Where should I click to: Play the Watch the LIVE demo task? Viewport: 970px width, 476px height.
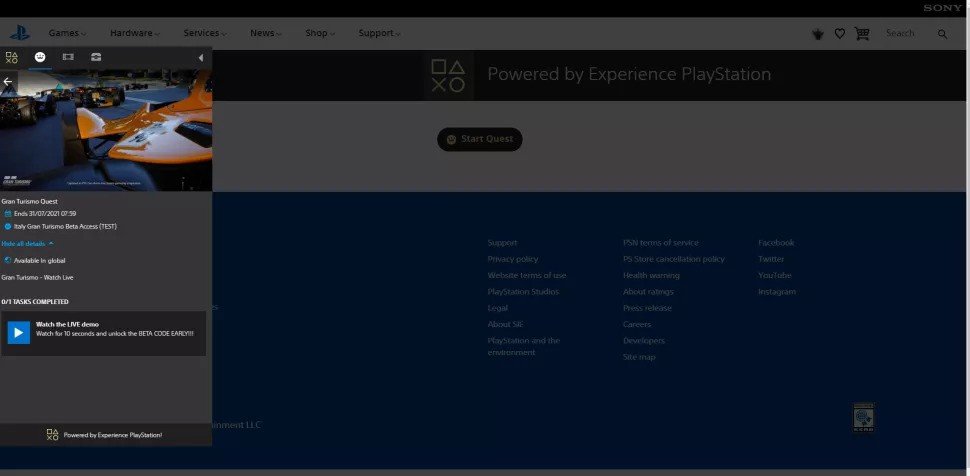19,332
